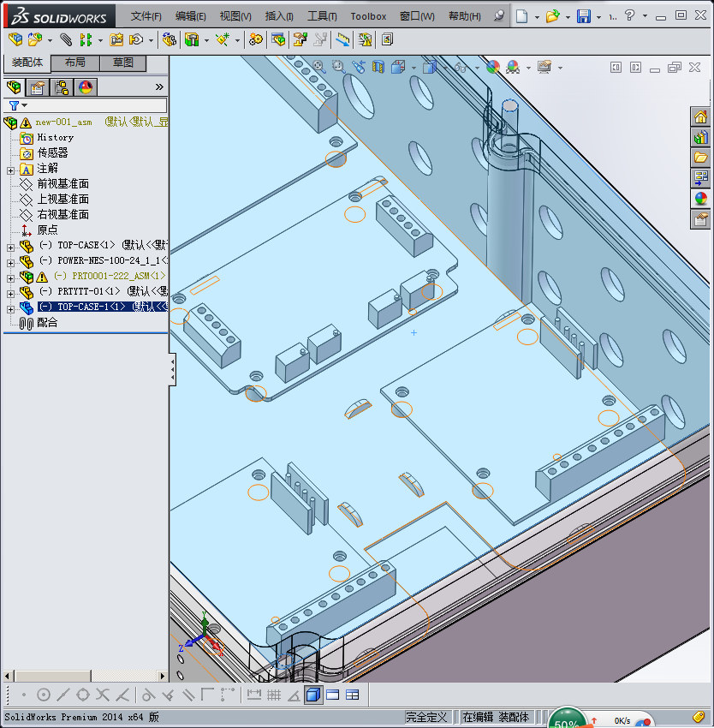Select the 配合 mates folder
This screenshot has width=714, height=728.
coord(47,322)
